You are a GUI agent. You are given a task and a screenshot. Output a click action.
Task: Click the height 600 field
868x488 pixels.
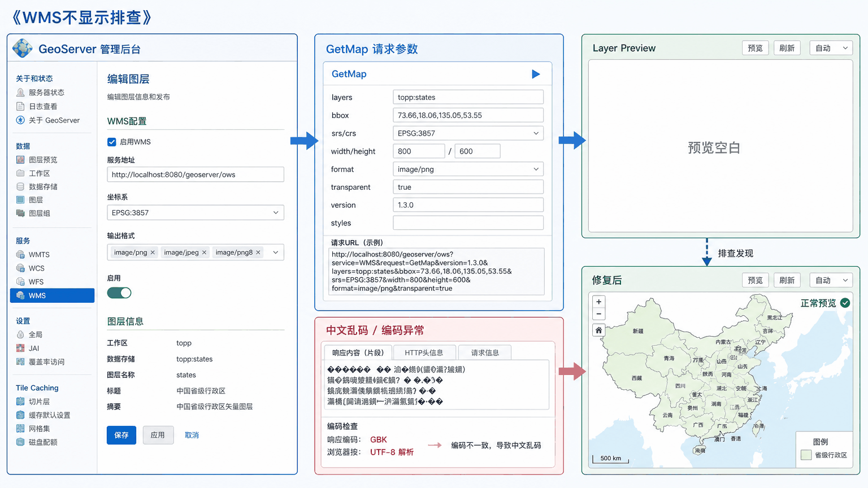click(478, 151)
